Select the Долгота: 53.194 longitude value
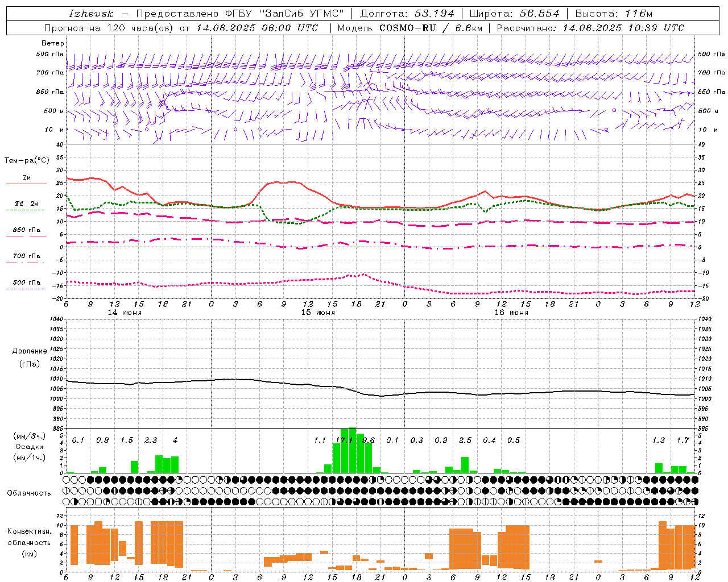Screen dimensions: 728x582 (x=407, y=14)
